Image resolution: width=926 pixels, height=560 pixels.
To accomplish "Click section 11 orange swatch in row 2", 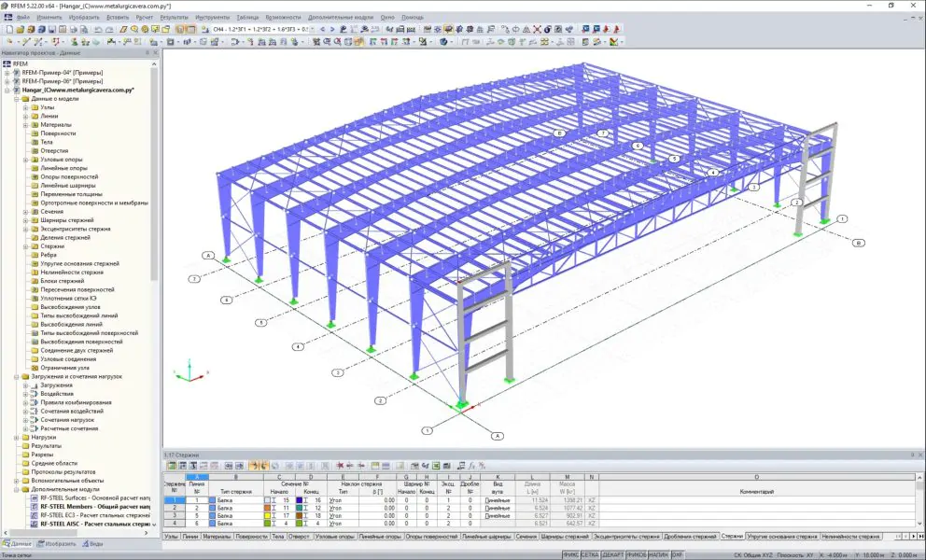I will point(267,508).
